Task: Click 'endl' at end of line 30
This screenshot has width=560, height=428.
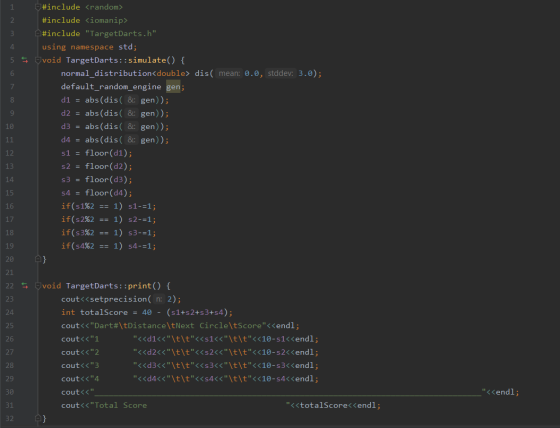Action: coord(505,392)
